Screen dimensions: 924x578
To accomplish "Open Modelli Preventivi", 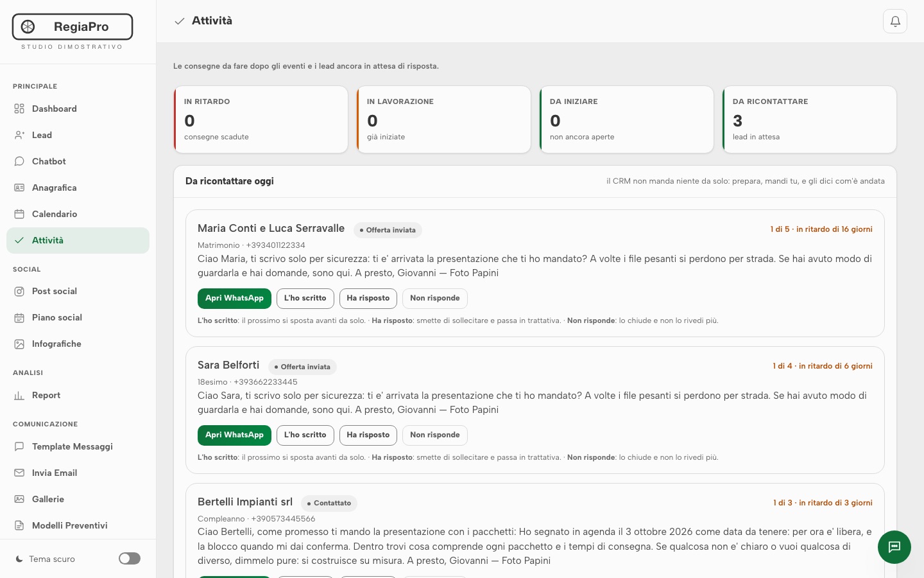I will click(78, 525).
